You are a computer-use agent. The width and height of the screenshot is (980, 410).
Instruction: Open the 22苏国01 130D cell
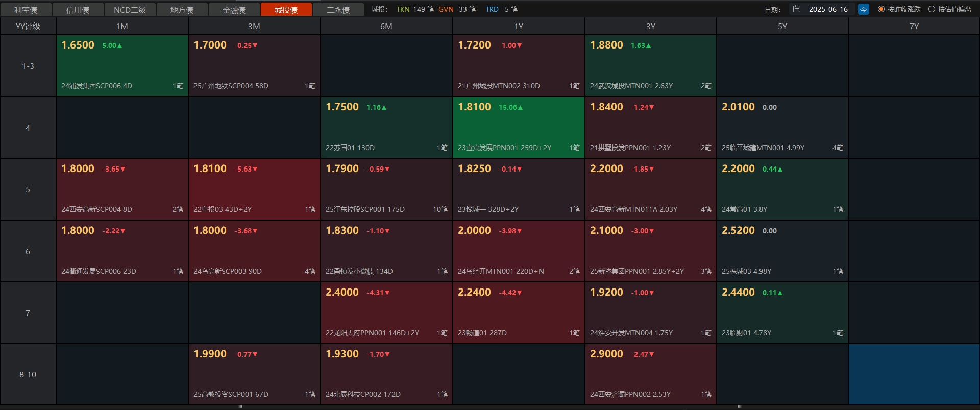(x=386, y=128)
